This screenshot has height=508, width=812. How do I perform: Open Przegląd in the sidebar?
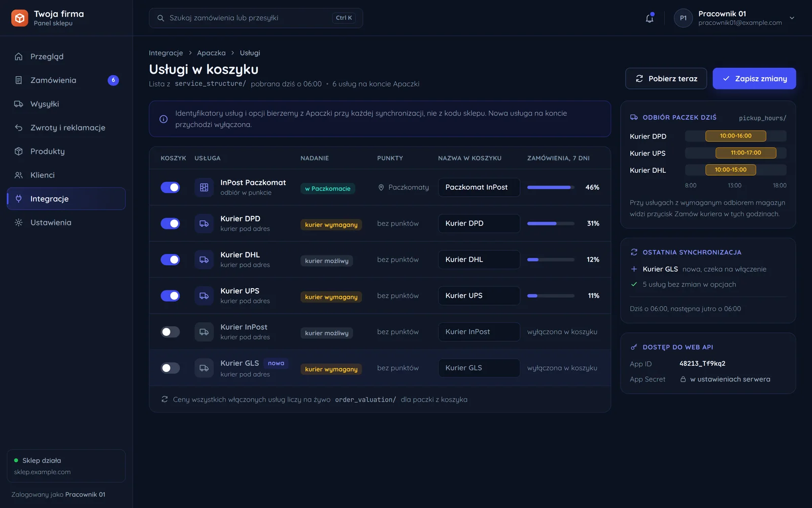(66, 56)
